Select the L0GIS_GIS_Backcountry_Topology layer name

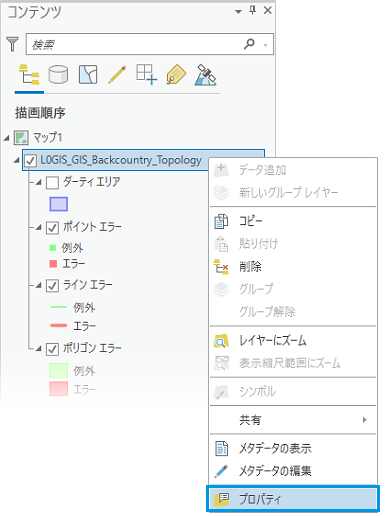pyautogui.click(x=121, y=160)
